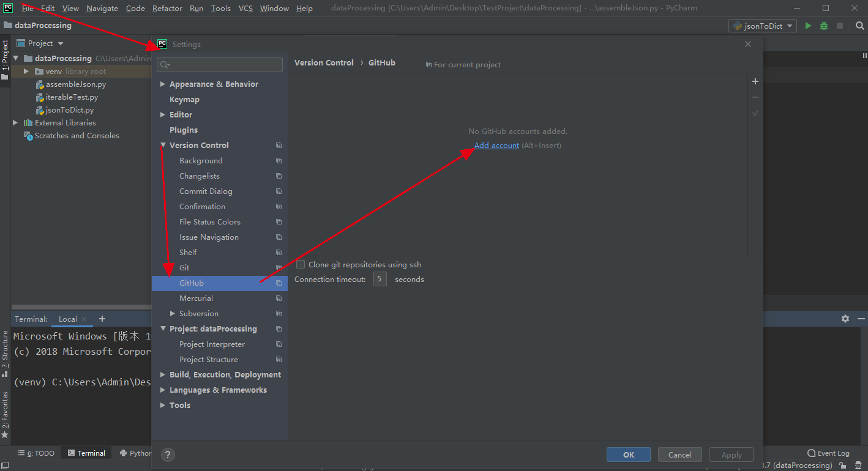The height and width of the screenshot is (471, 868).
Task: Expand External Libraries node
Action: point(16,123)
